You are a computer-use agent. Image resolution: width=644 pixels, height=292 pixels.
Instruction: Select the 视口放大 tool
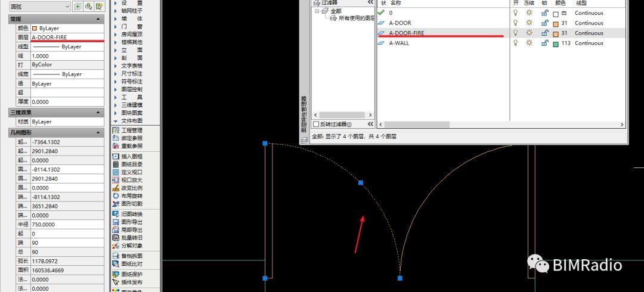(x=128, y=180)
